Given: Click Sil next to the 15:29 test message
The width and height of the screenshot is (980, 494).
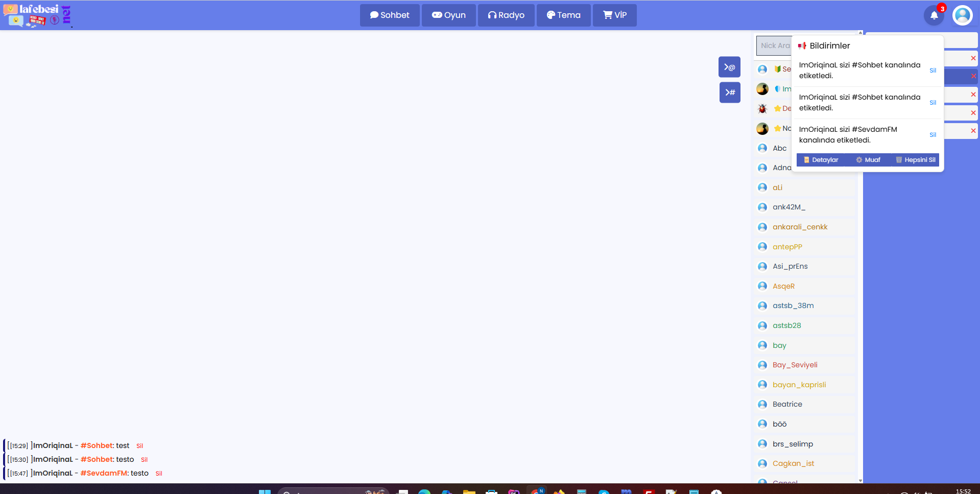Looking at the screenshot, I should (139, 446).
